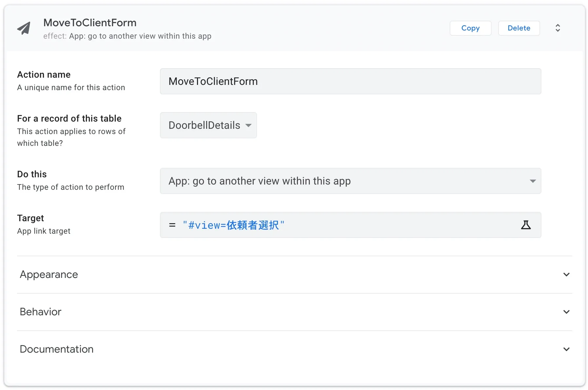Click the Behavior chevron arrow
588x390 pixels.
(x=566, y=312)
